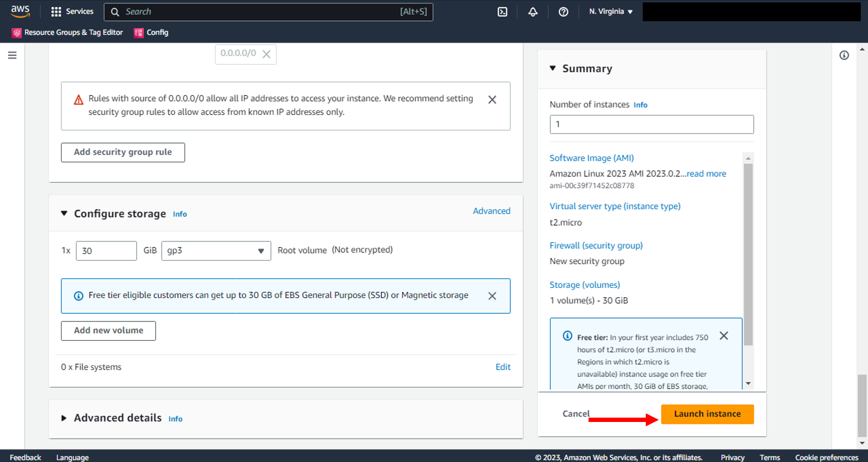Click the Number of instances field
Viewport: 868px width, 462px height.
pyautogui.click(x=651, y=124)
